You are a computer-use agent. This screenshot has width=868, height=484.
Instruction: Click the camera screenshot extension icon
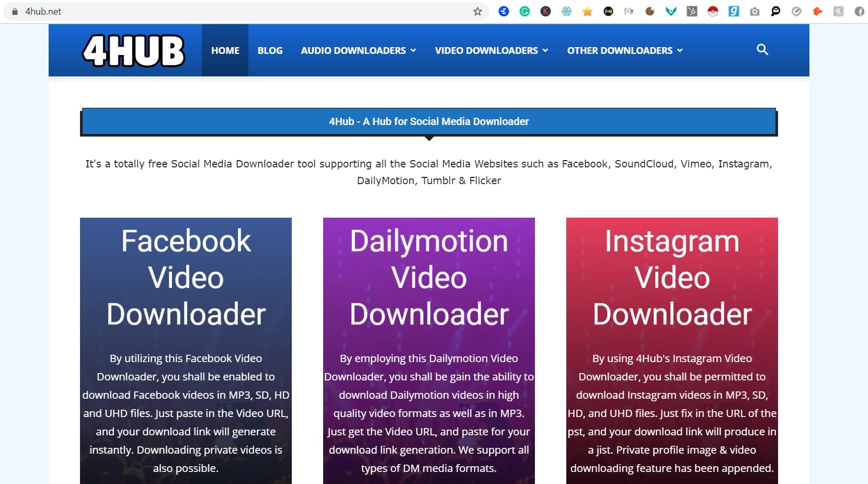[x=755, y=11]
